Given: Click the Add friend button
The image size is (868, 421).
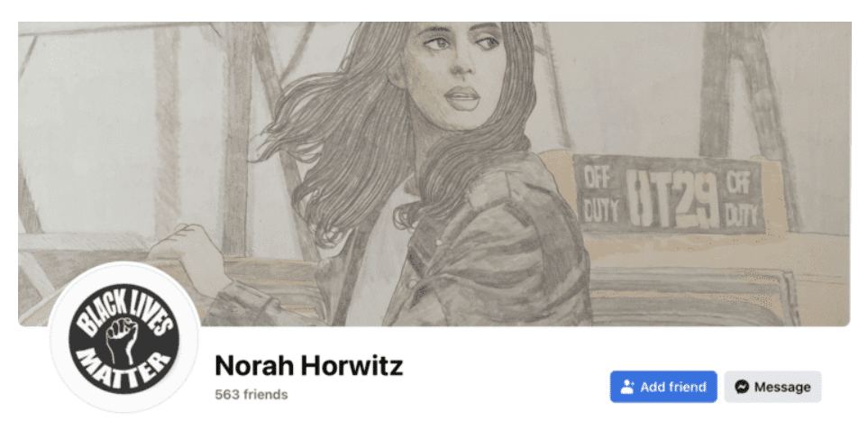Looking at the screenshot, I should [x=663, y=387].
